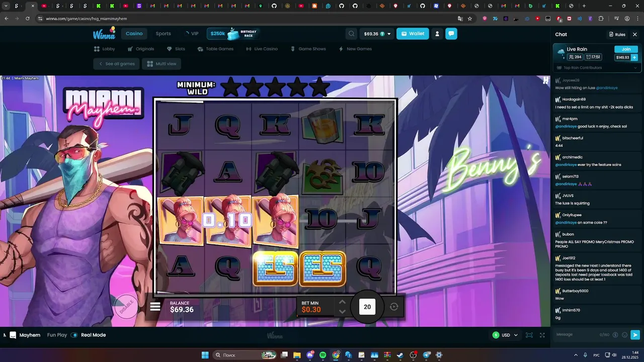Open the Chrome profile avatar
The width and height of the screenshot is (644, 362).
(627, 19)
